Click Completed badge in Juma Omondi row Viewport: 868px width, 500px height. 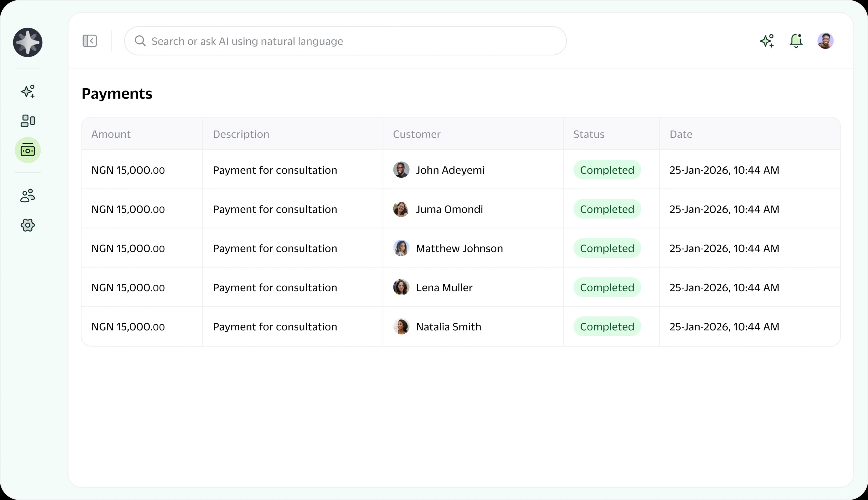(x=607, y=209)
